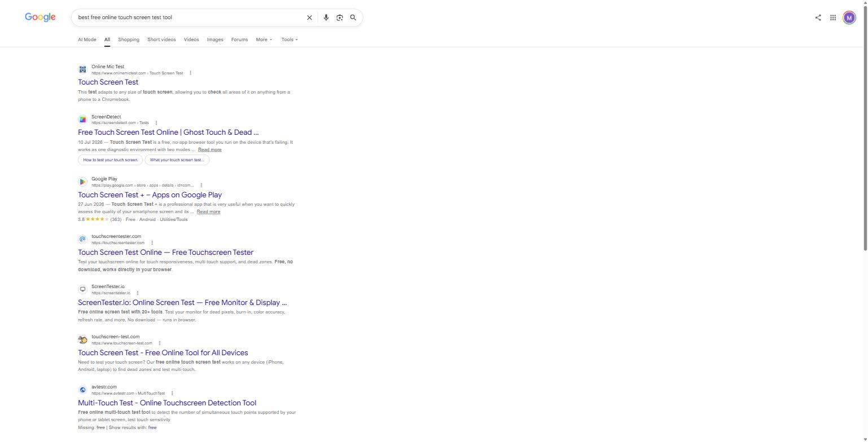Image resolution: width=868 pixels, height=442 pixels.
Task: Click the onlinemictest.com › Touch Screen Test URL
Action: point(137,73)
